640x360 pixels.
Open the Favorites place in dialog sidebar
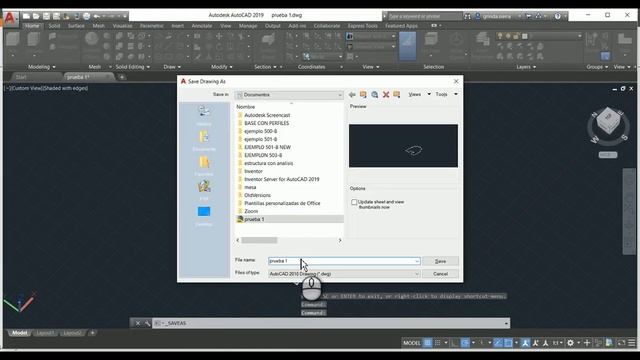pos(204,166)
